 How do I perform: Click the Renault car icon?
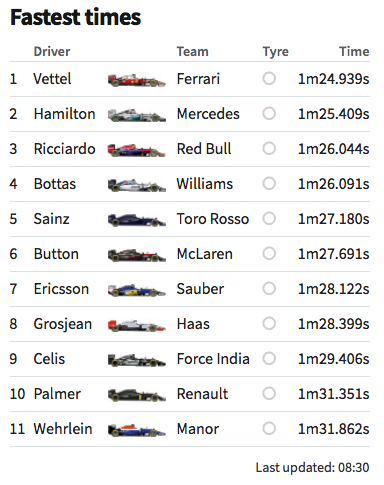137,395
